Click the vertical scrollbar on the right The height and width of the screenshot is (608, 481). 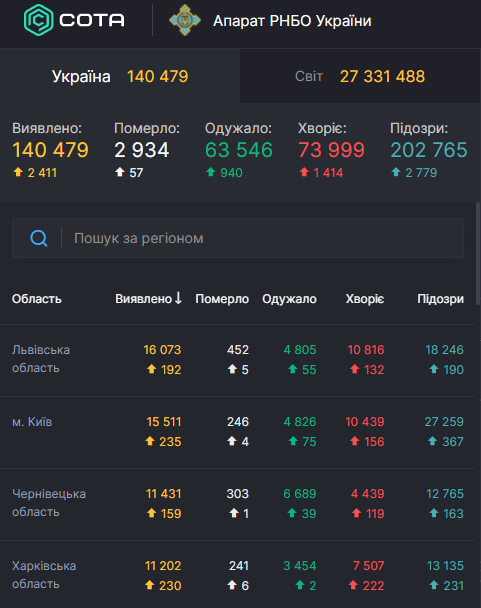478,254
